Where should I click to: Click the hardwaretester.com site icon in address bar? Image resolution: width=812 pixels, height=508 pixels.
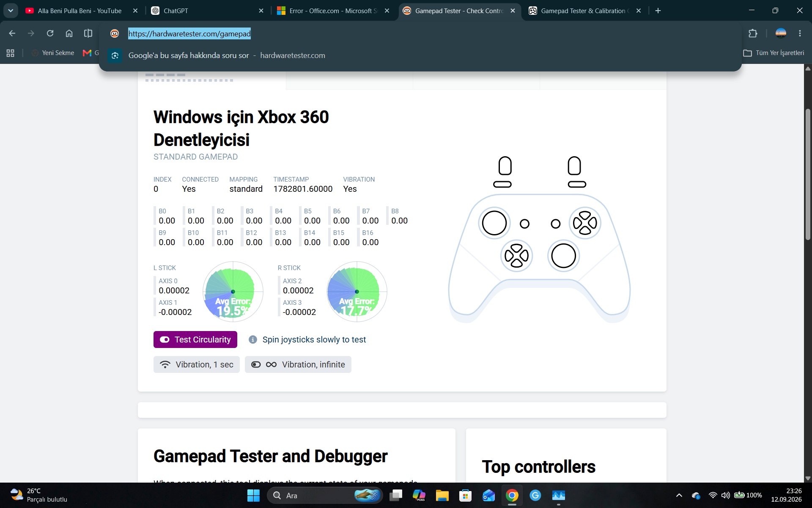pos(115,33)
